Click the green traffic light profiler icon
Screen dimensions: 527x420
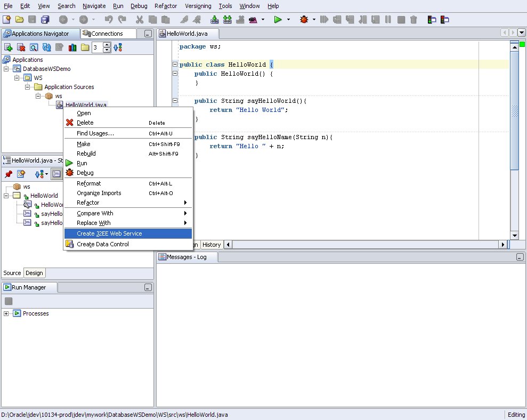(x=432, y=20)
